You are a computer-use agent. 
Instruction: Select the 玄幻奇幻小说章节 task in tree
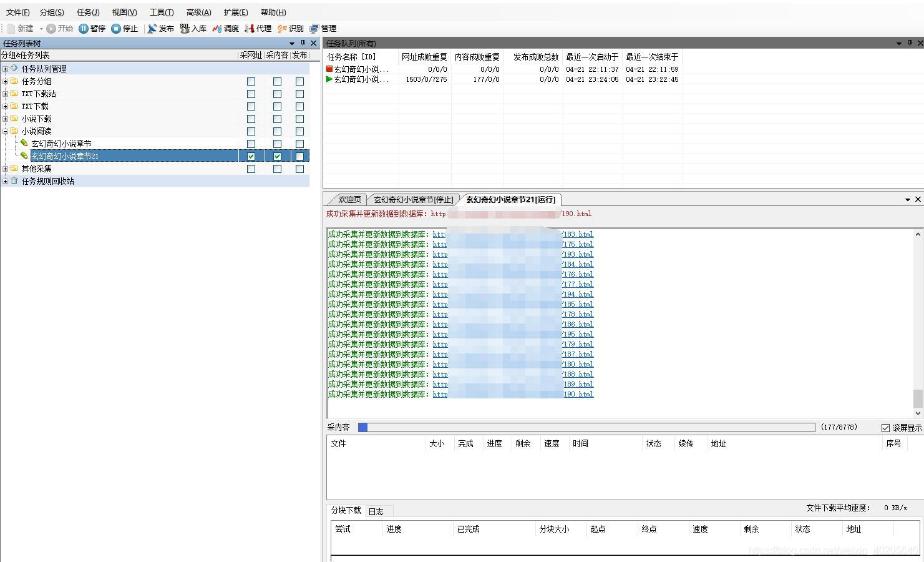(x=61, y=144)
